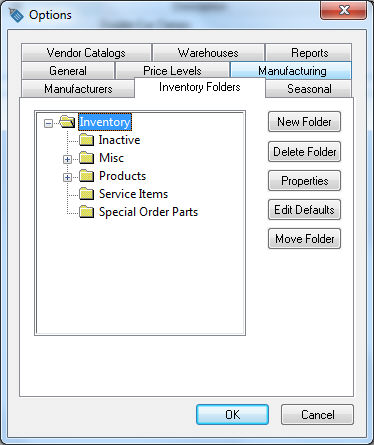This screenshot has width=374, height=445.
Task: Select the Service Items label
Action: coord(133,194)
